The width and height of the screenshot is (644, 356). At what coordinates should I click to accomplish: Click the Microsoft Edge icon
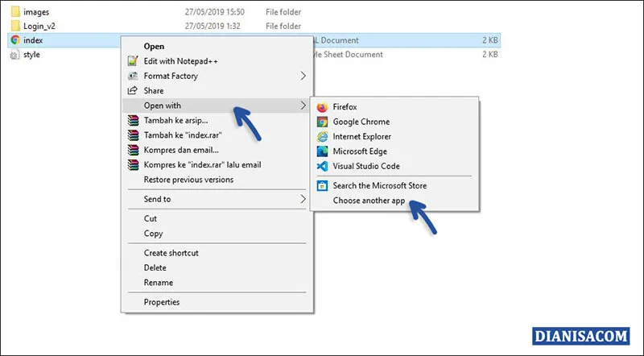(323, 151)
